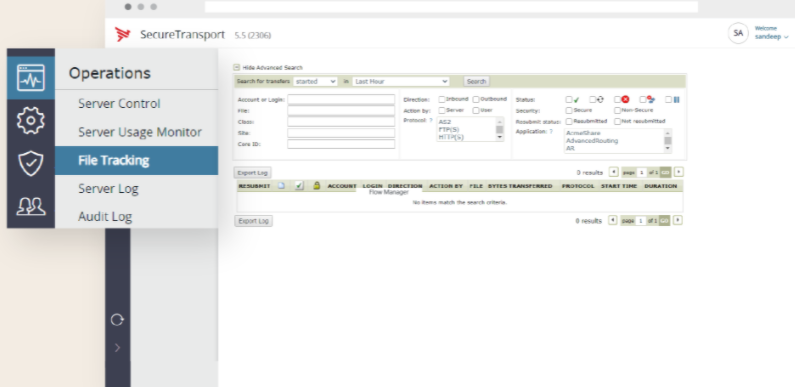
Task: Open the Operations monitor icon in the sidebar
Action: click(x=30, y=78)
